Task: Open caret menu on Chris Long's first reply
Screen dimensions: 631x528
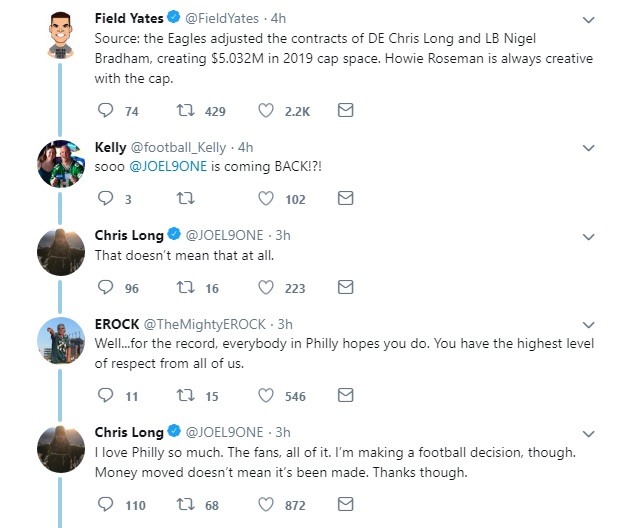Action: point(587,236)
